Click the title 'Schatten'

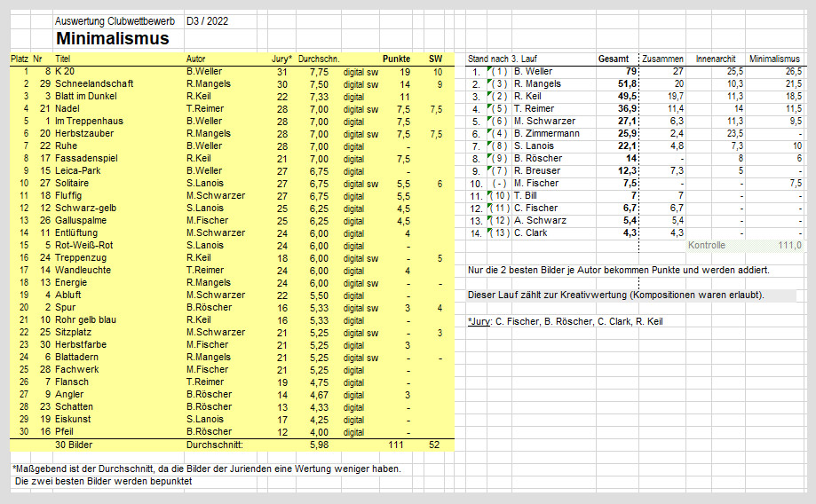tap(75, 407)
